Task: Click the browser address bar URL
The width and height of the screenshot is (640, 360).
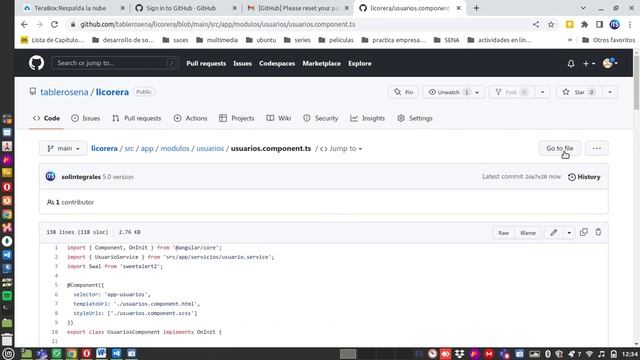Action: 218,24
